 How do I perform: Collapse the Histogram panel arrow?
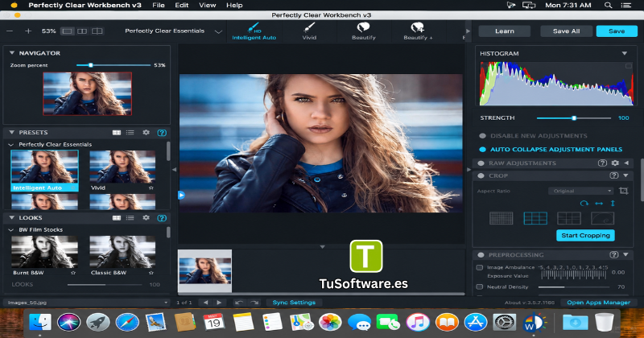coord(625,53)
